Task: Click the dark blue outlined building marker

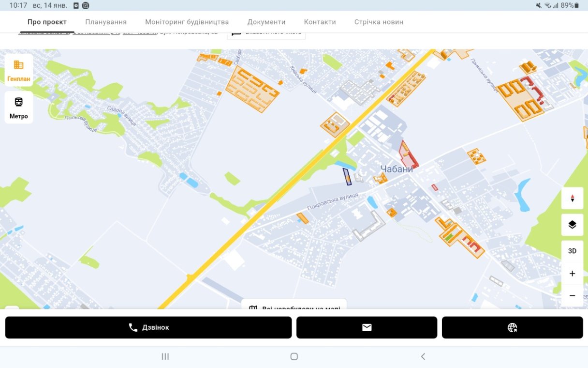Action: click(347, 177)
